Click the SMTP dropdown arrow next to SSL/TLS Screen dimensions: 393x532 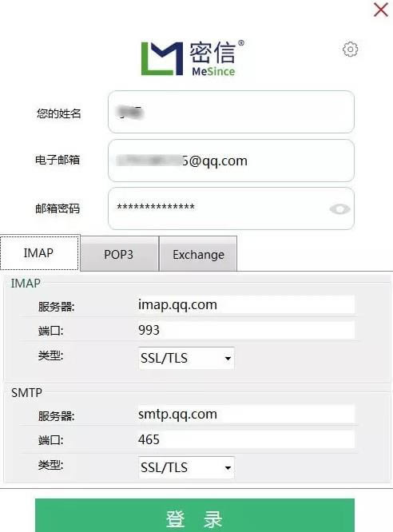(228, 468)
